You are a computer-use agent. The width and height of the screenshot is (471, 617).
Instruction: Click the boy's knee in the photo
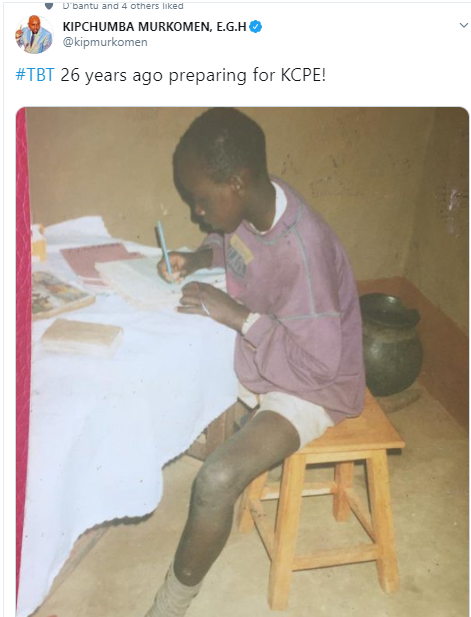218,478
